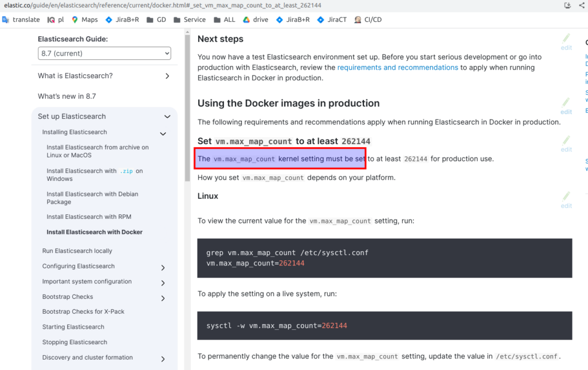The width and height of the screenshot is (588, 370).
Task: Click the Using the Docker images in production heading
Action: tap(288, 103)
